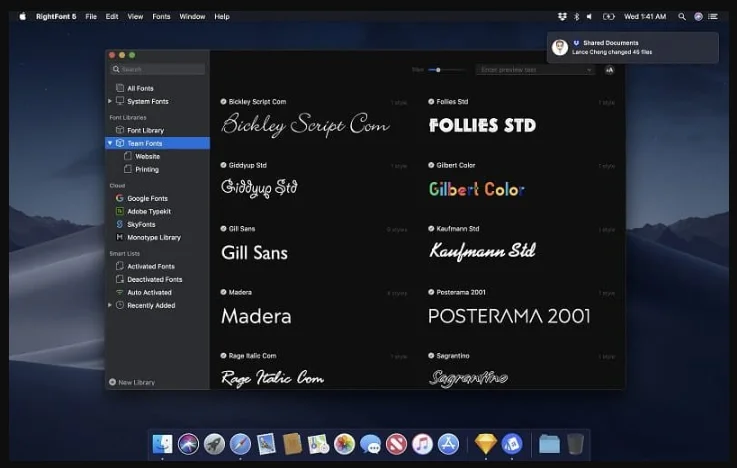Open Sketch diamond icon in dock

pos(486,444)
